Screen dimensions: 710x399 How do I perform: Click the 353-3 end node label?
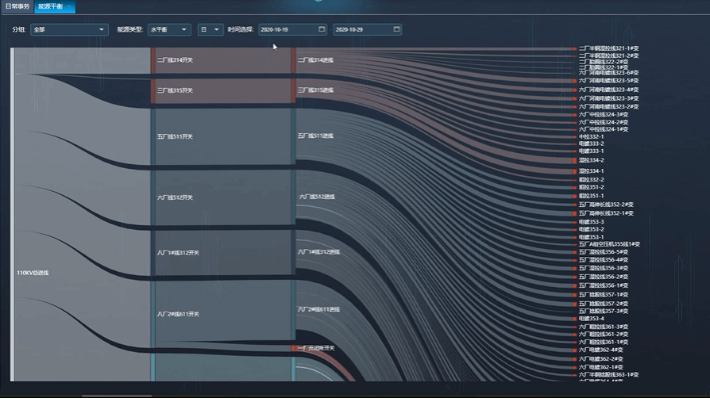click(591, 222)
